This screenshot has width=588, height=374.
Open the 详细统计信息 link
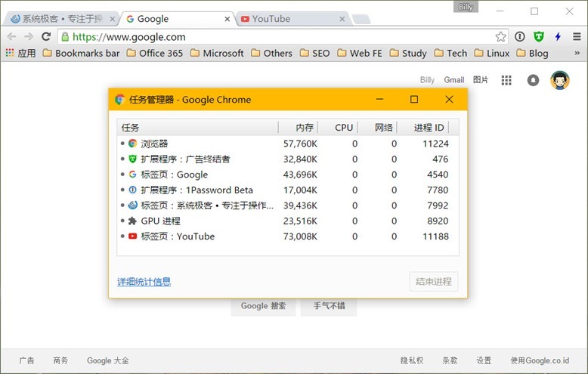[x=144, y=282]
